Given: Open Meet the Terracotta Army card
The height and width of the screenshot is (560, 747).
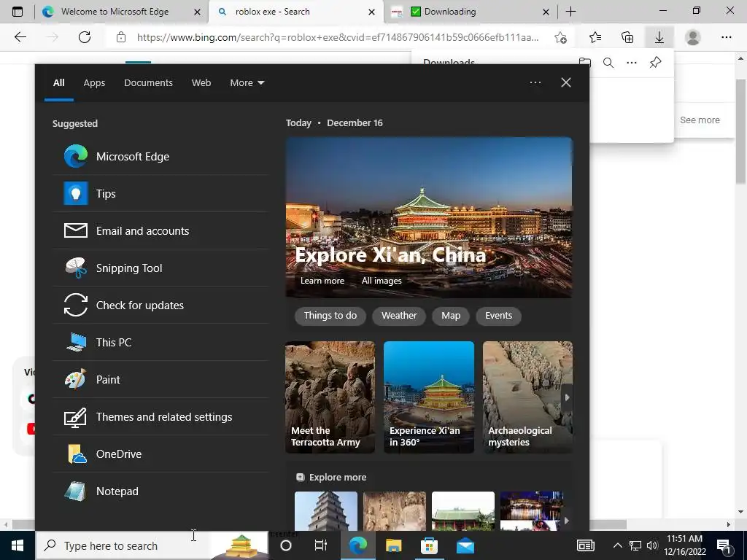Looking at the screenshot, I should (330, 397).
